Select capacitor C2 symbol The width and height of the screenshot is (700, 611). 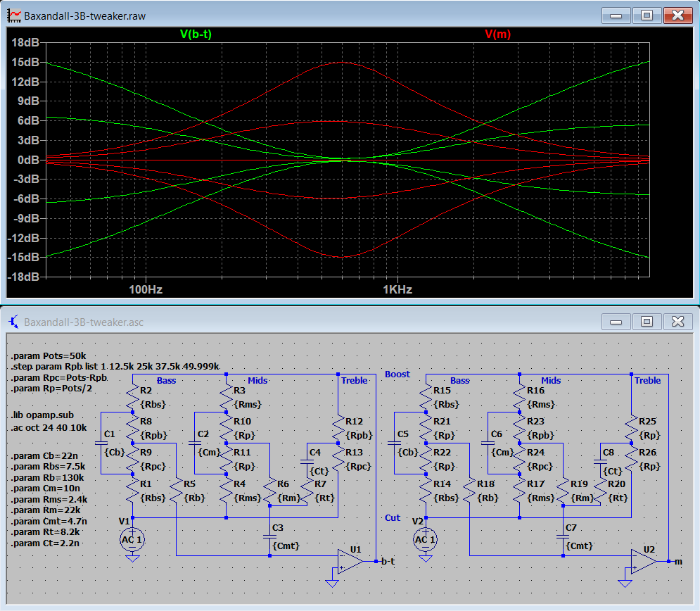[194, 443]
